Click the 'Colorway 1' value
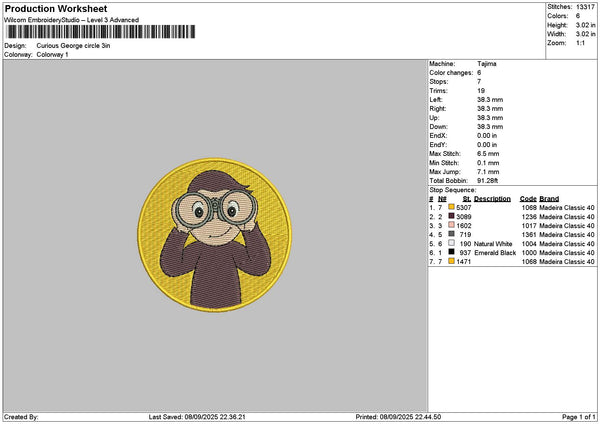The image size is (600, 424). 52,55
